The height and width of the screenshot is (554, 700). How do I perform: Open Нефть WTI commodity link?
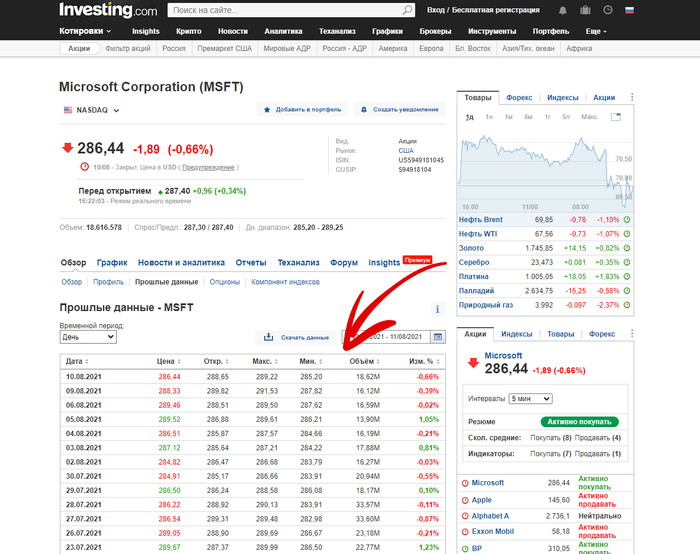point(478,234)
